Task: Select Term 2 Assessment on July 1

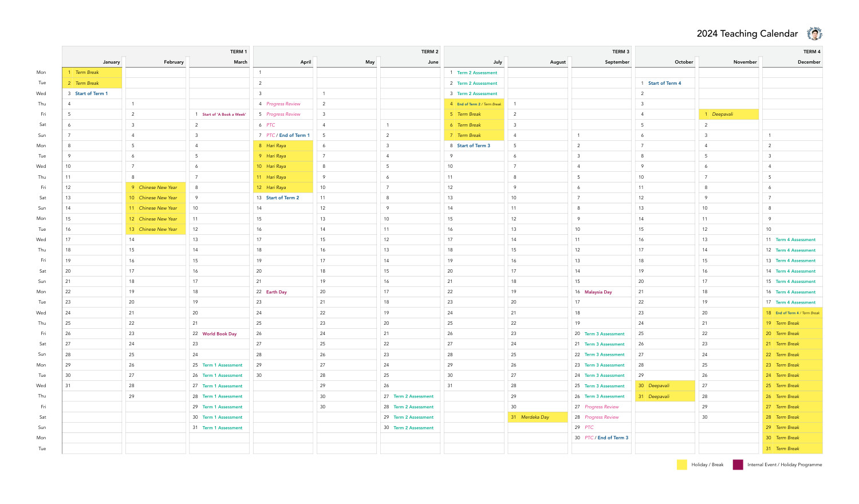Action: (477, 73)
